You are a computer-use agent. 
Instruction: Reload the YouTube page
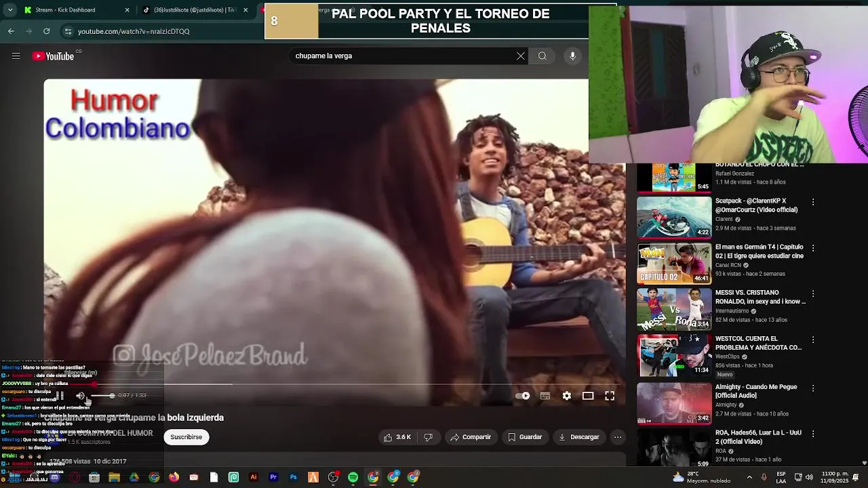click(46, 31)
